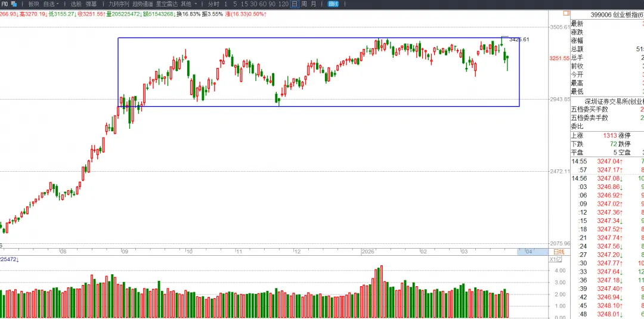Click the 11 month marker on the timeline

(x=239, y=251)
